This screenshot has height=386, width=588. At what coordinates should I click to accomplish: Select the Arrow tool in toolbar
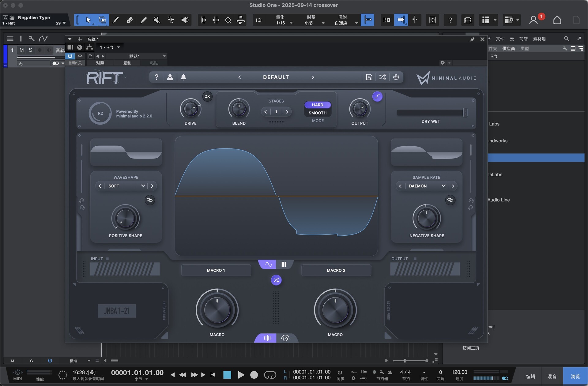pyautogui.click(x=88, y=20)
